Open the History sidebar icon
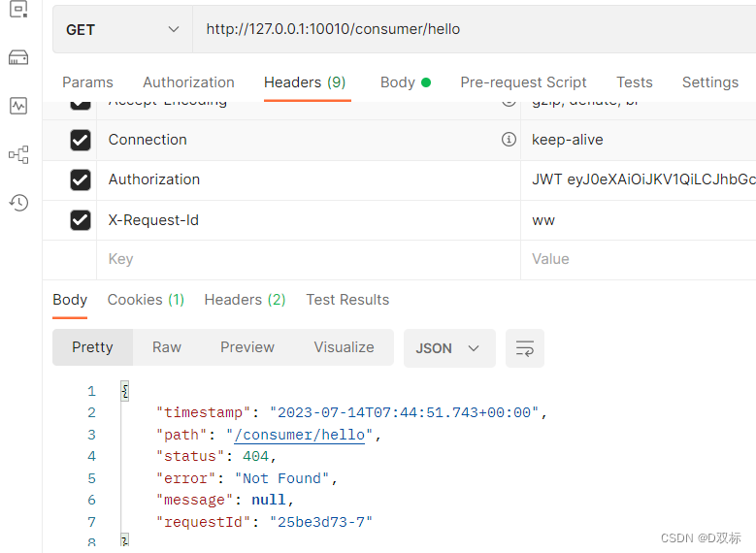This screenshot has height=553, width=756. [18, 203]
